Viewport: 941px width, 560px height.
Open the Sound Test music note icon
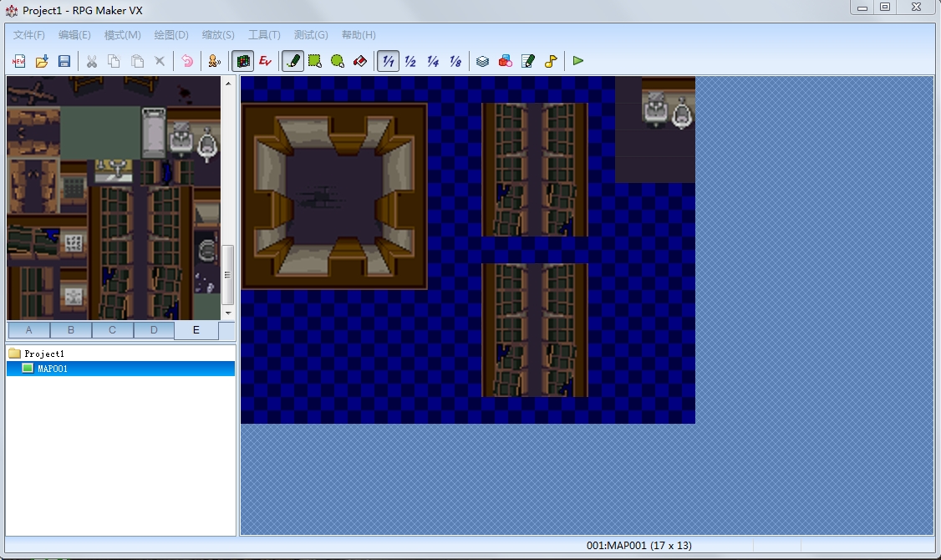(551, 61)
